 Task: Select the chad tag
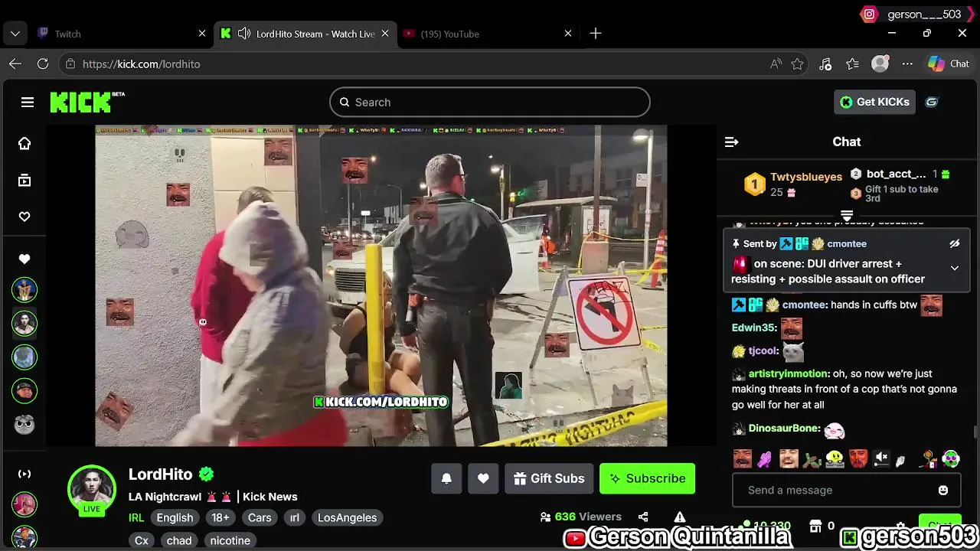tap(179, 540)
